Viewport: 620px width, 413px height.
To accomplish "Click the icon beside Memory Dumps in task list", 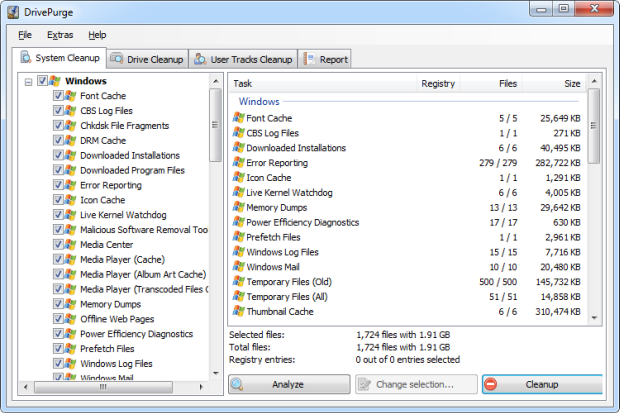I will pyautogui.click(x=238, y=207).
